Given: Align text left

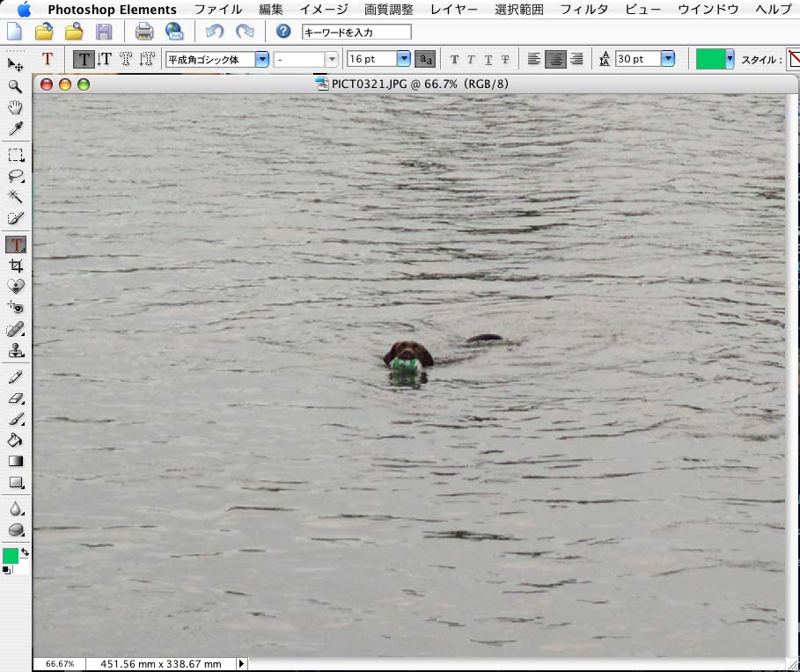Looking at the screenshot, I should click(533, 59).
